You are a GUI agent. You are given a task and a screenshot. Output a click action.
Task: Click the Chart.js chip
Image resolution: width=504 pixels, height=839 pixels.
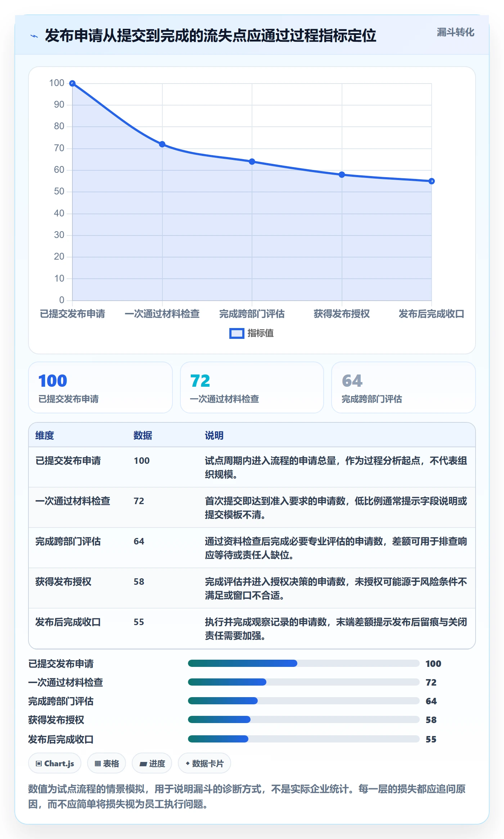point(55,763)
